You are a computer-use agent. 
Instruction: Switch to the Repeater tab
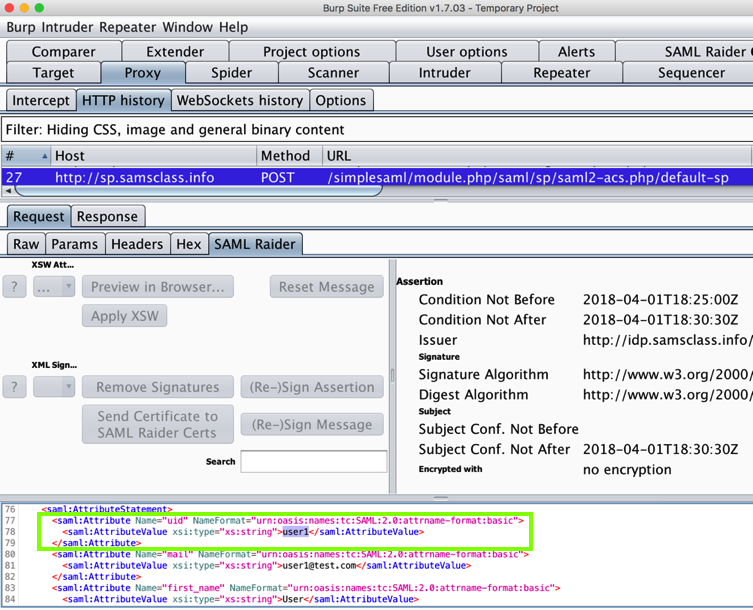click(x=561, y=73)
